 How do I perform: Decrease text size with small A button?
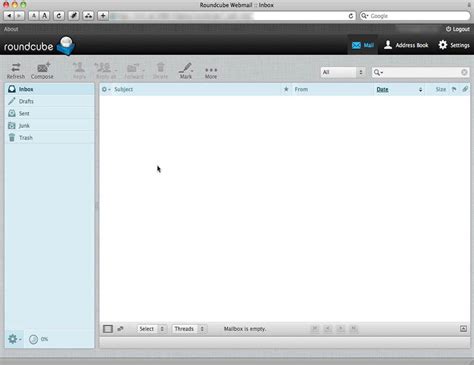click(x=34, y=16)
